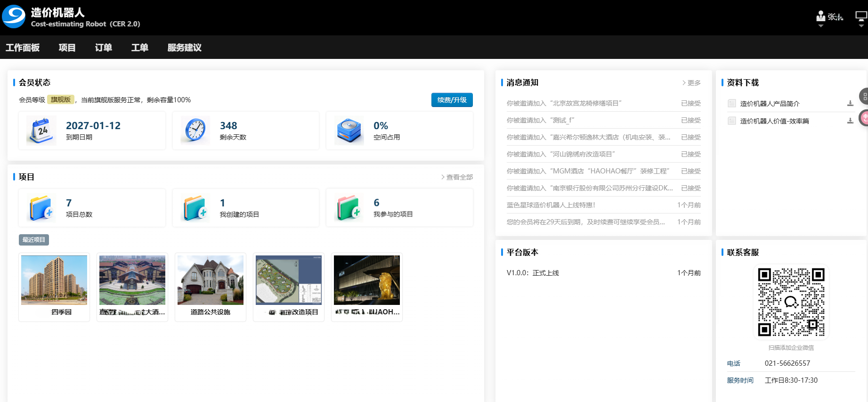Click the disk space usage icon
This screenshot has height=402, width=868.
point(349,131)
